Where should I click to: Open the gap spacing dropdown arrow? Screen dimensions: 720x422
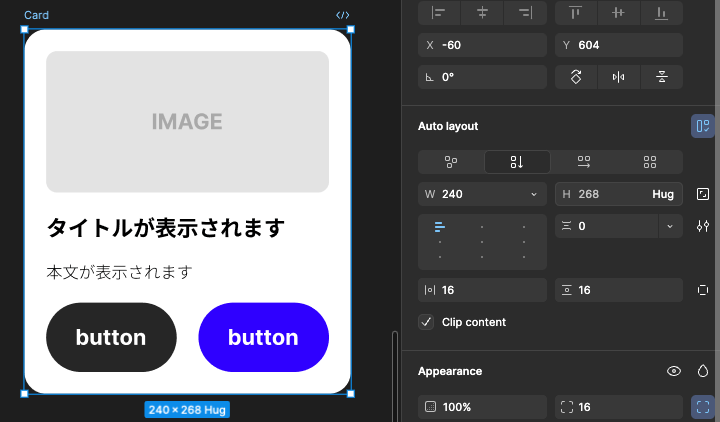[x=670, y=226]
